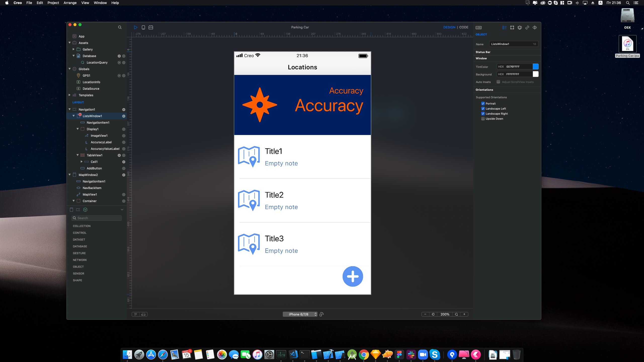Open the iPhone 6/7/8 device dropdown

pyautogui.click(x=300, y=314)
